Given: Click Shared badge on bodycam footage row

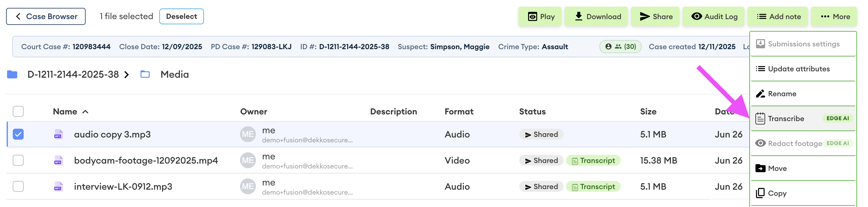Looking at the screenshot, I should 541,161.
